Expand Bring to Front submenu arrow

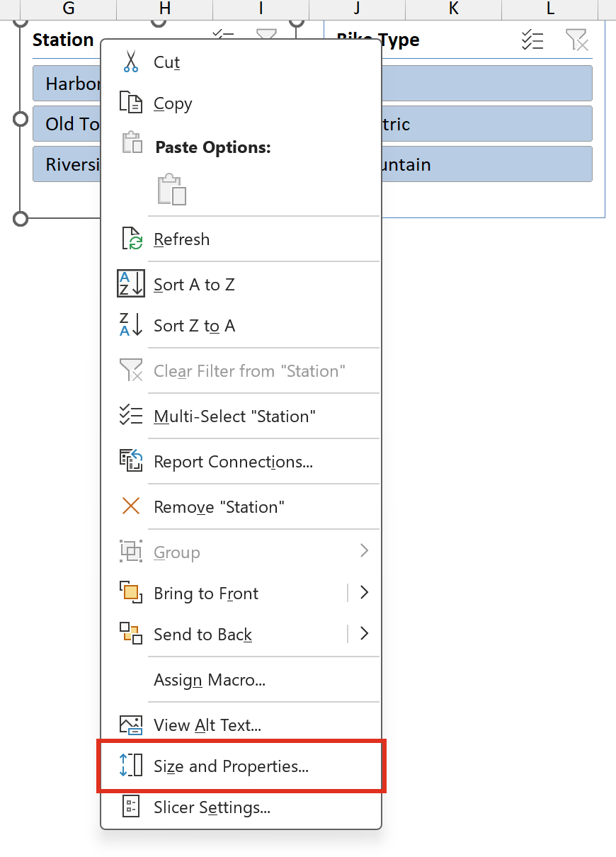[x=364, y=593]
